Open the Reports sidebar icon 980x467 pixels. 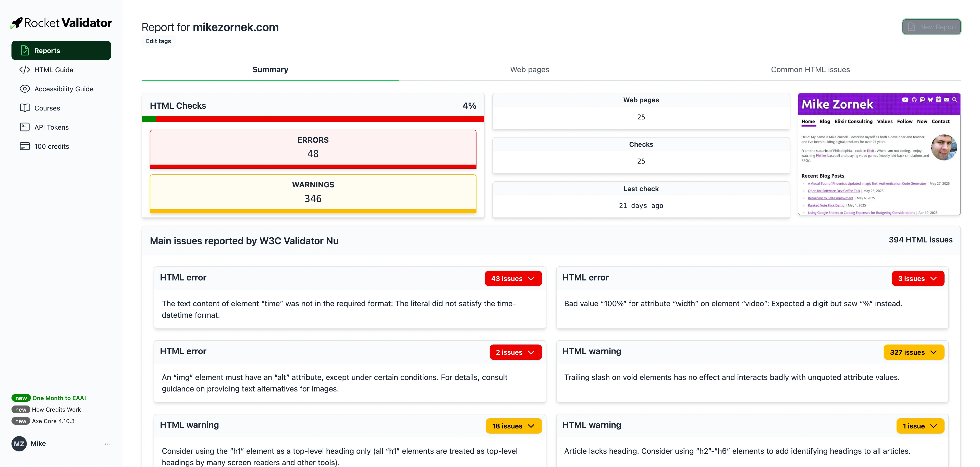[25, 51]
